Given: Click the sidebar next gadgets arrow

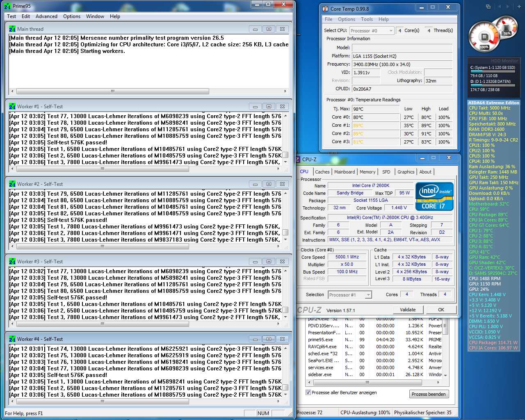Looking at the screenshot, I should tap(508, 7).
